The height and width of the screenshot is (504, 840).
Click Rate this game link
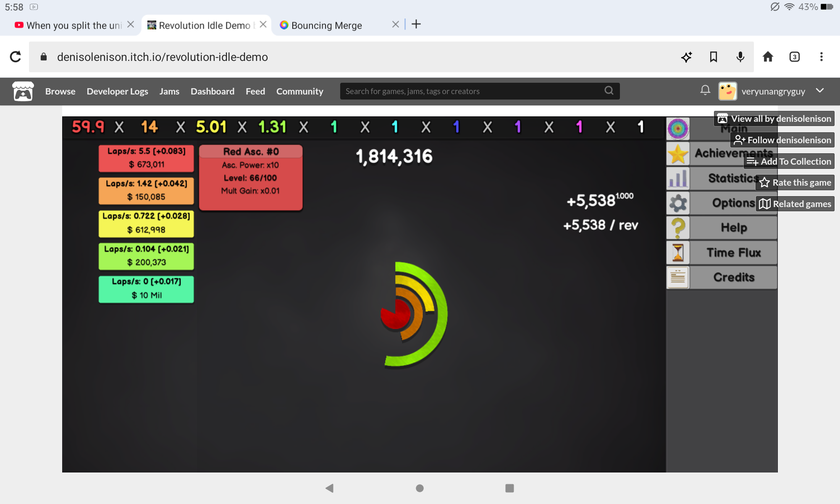click(x=795, y=182)
